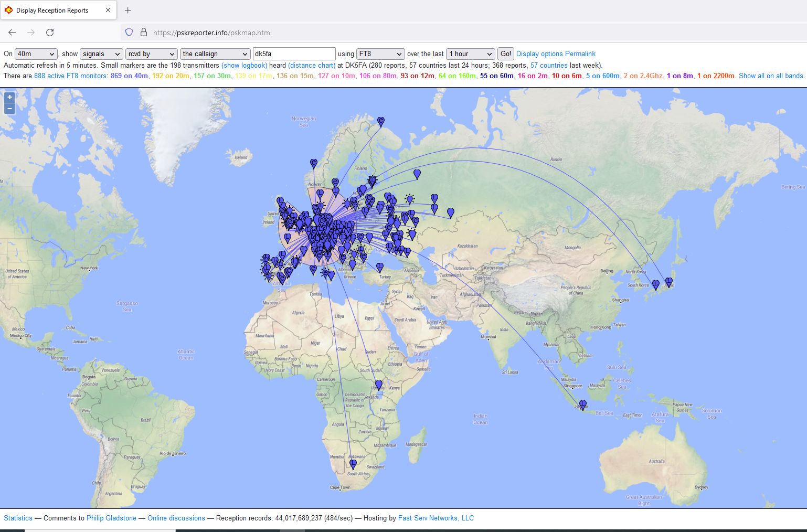This screenshot has width=807, height=532.
Task: Click the callsign input field containing dk5fa
Action: (x=294, y=54)
